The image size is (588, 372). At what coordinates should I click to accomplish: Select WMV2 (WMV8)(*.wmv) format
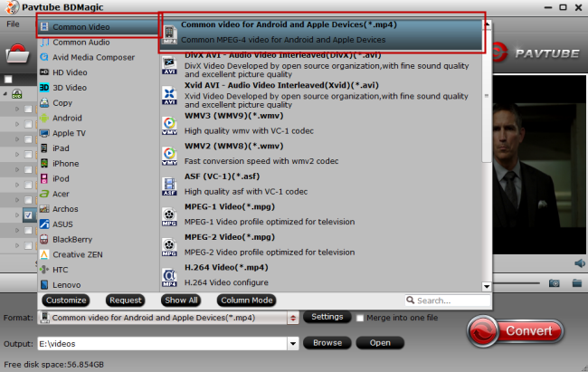coord(322,154)
